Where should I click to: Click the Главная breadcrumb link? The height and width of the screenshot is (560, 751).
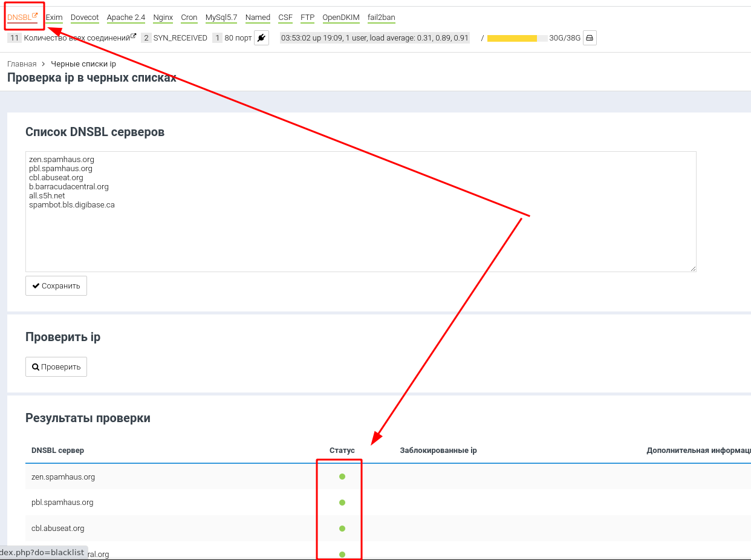(x=22, y=64)
